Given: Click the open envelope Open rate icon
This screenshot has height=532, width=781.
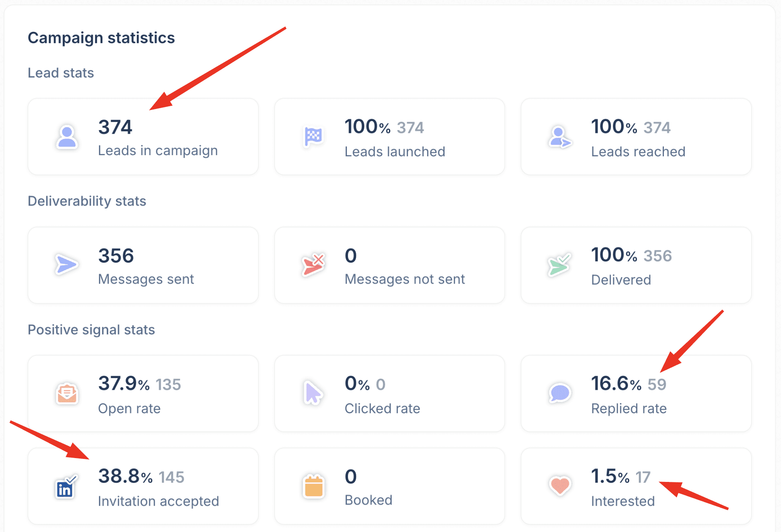Looking at the screenshot, I should coord(67,393).
